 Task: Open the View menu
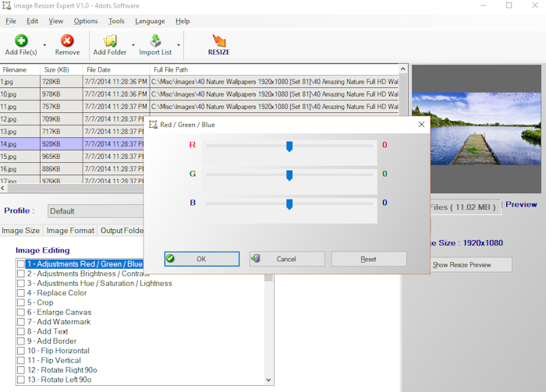click(55, 21)
